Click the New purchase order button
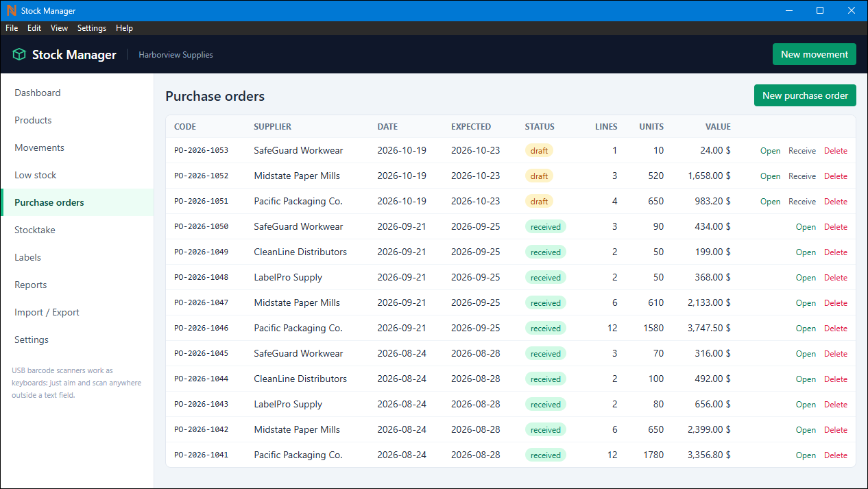This screenshot has height=489, width=868. coord(805,95)
